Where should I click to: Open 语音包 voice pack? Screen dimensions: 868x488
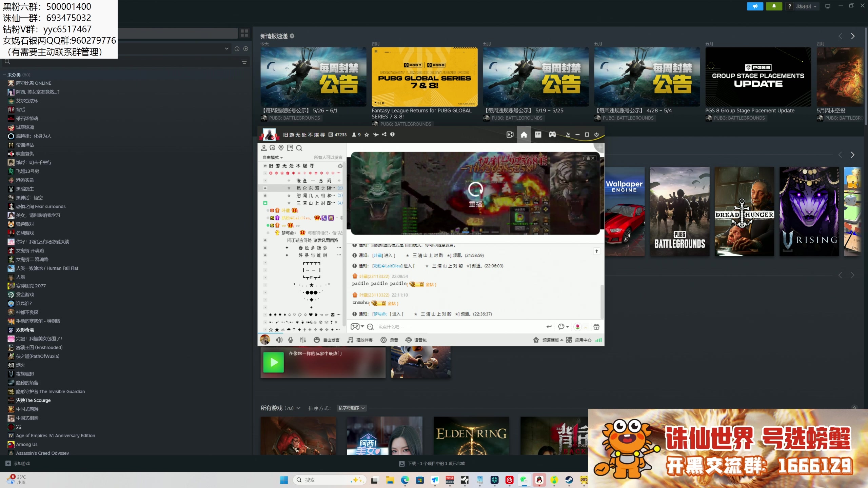coord(416,340)
